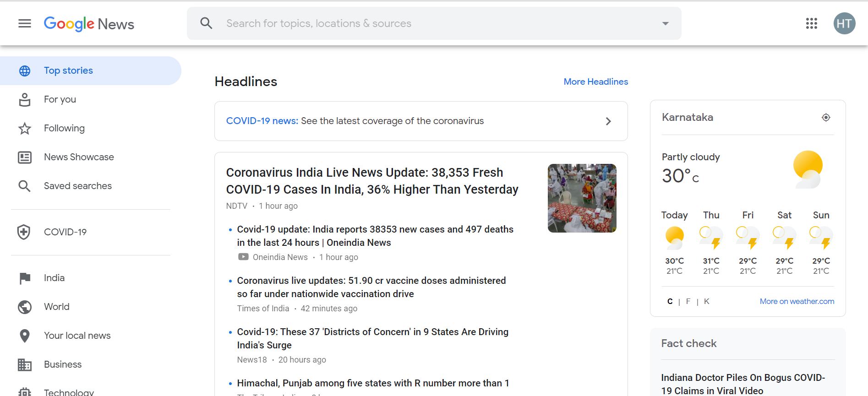Open the hamburger main menu
This screenshot has height=396, width=868.
[25, 23]
